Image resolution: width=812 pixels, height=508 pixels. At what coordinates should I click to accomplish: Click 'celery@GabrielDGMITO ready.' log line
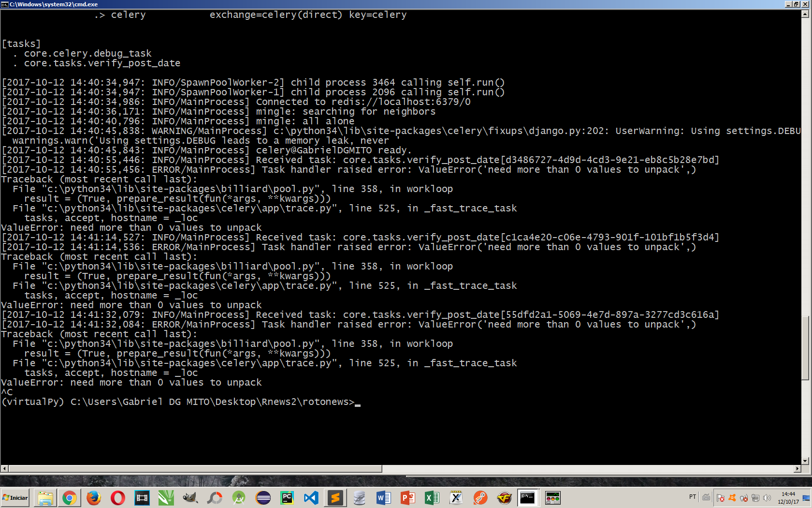point(207,150)
